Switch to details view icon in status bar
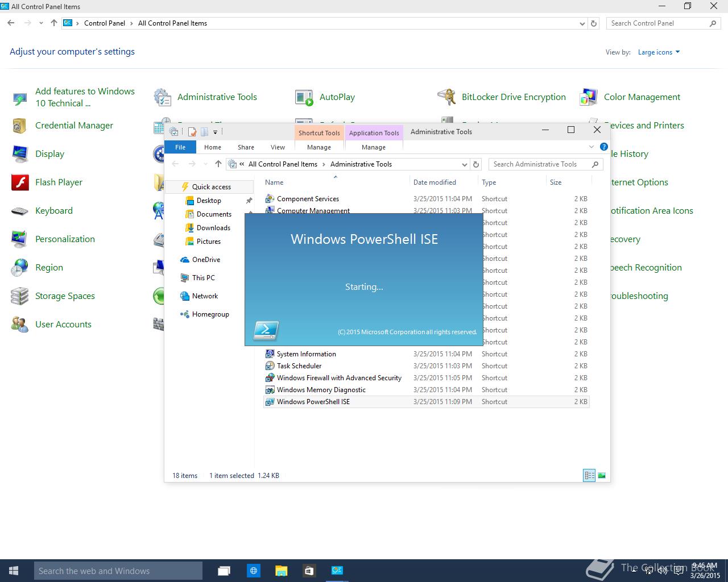The height and width of the screenshot is (582, 728). (x=589, y=476)
